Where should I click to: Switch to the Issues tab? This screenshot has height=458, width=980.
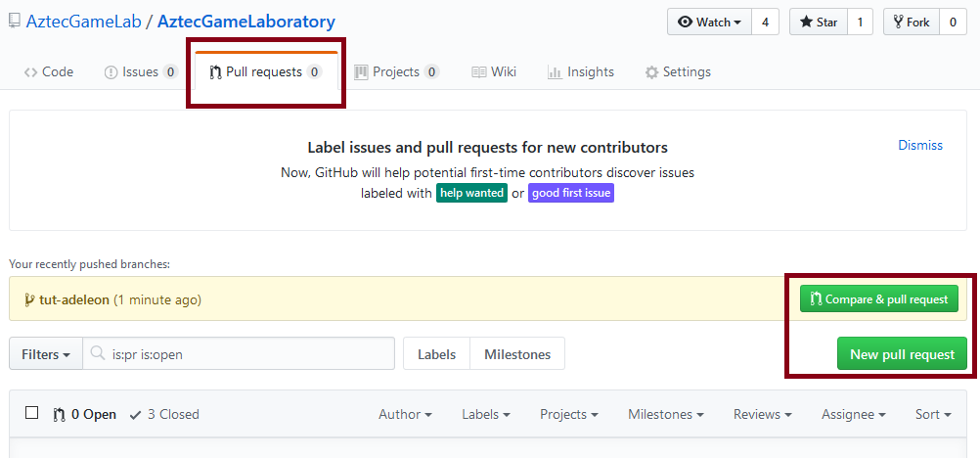tap(141, 72)
